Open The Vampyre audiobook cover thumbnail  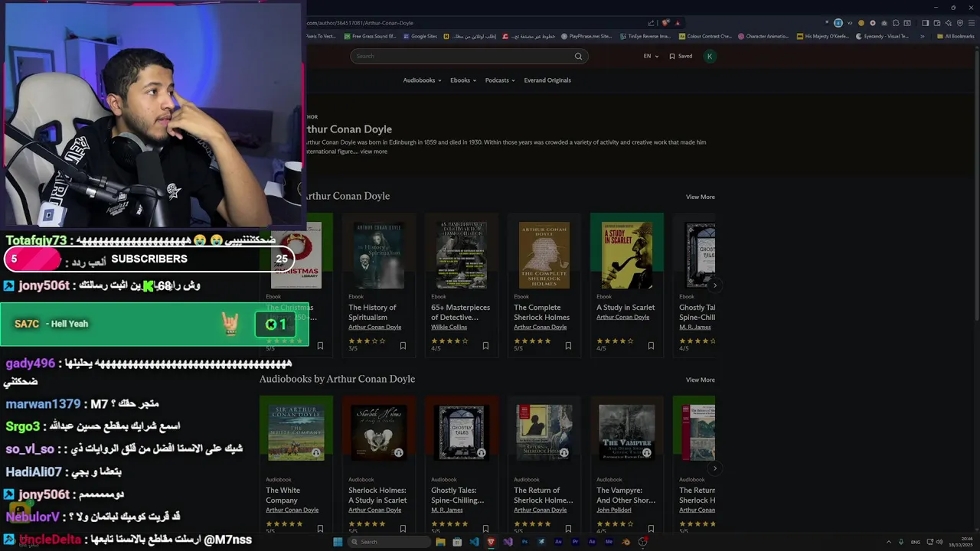click(x=626, y=432)
